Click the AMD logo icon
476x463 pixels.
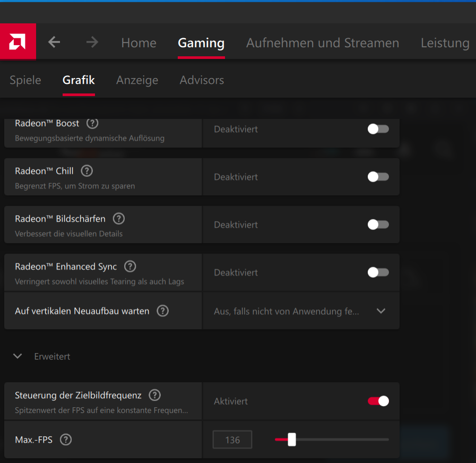click(18, 41)
